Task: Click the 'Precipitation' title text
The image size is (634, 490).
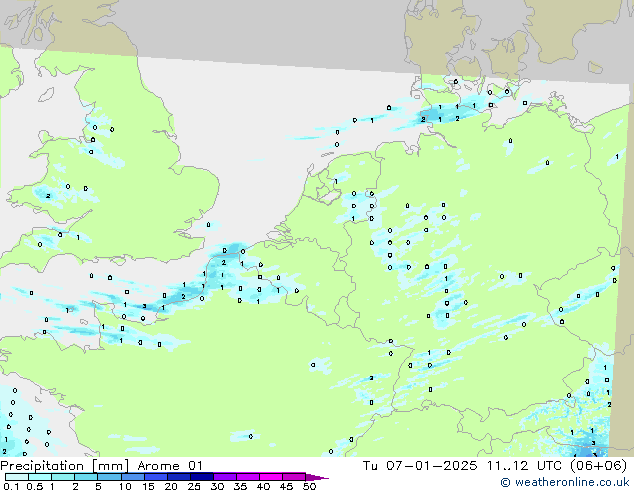Action: coord(42,466)
